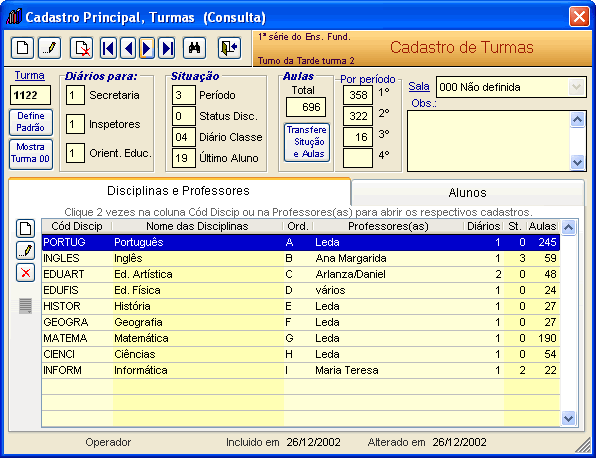Viewport: 596px width, 458px height.
Task: Click the new record icon in top toolbar
Action: click(x=22, y=48)
